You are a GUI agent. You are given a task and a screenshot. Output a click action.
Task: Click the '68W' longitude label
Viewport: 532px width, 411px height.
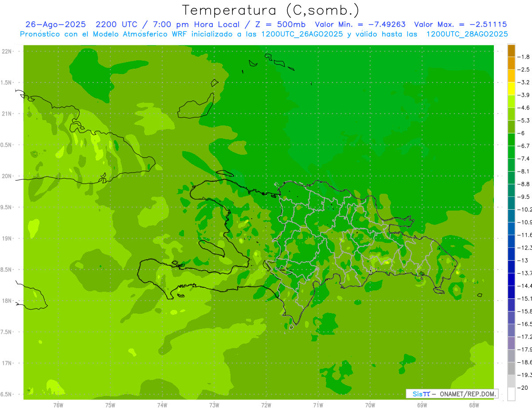coord(474,405)
